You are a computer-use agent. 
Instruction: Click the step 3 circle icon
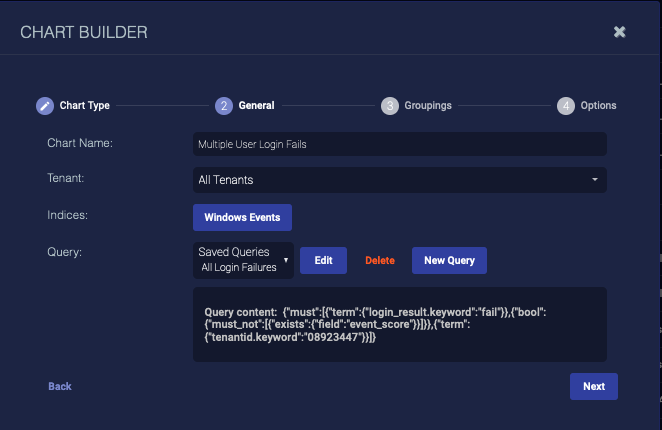(x=390, y=106)
